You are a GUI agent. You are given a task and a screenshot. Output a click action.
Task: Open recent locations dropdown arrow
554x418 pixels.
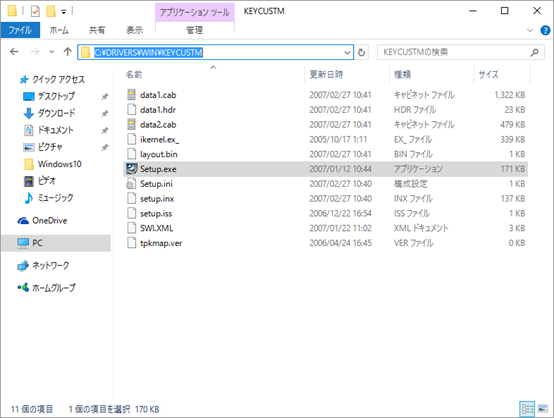click(52, 52)
